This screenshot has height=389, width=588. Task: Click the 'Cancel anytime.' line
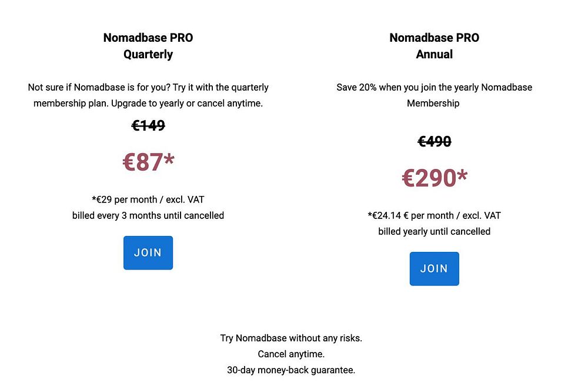291,354
